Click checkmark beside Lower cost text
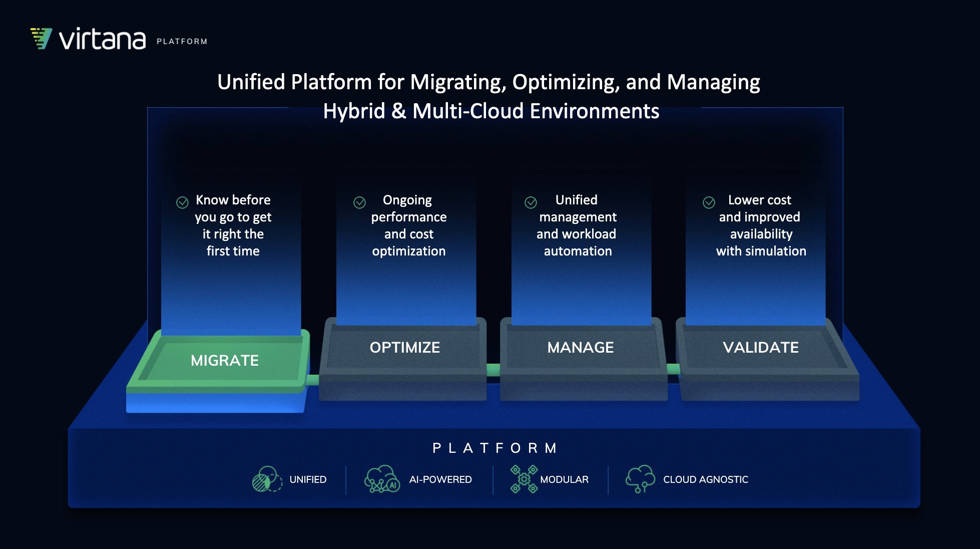 [709, 202]
